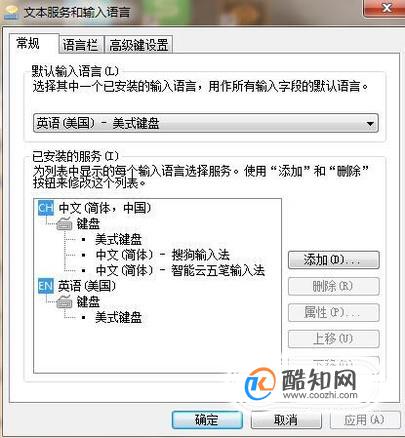405x438 pixels.
Task: Select 美式键盘 under Chinese keyboard
Action: point(118,239)
